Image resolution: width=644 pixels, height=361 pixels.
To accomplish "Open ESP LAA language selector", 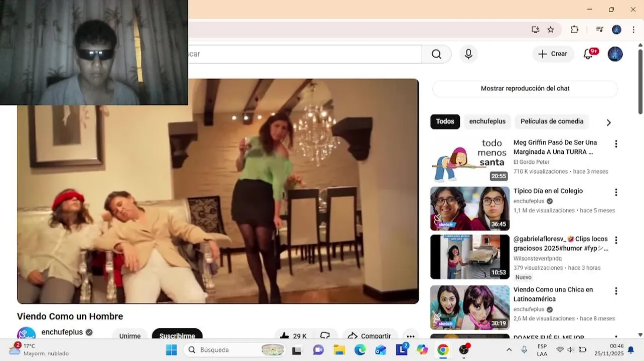I will click(x=542, y=350).
